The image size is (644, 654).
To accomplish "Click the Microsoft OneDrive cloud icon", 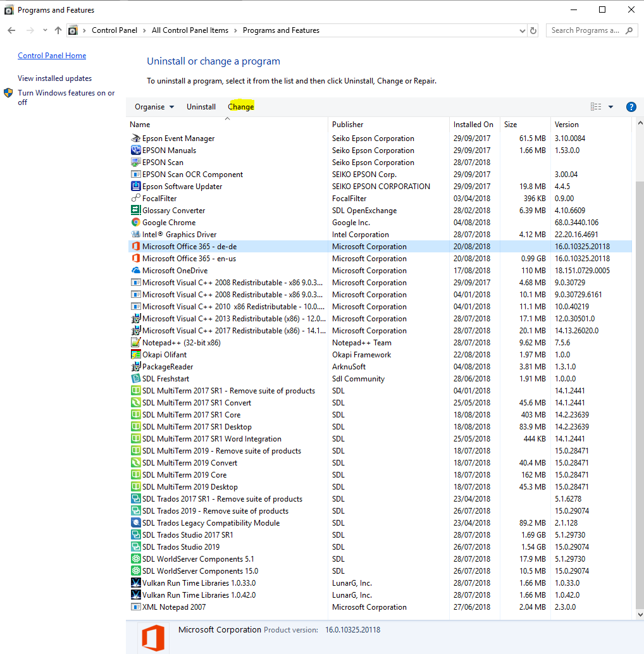I will 135,270.
